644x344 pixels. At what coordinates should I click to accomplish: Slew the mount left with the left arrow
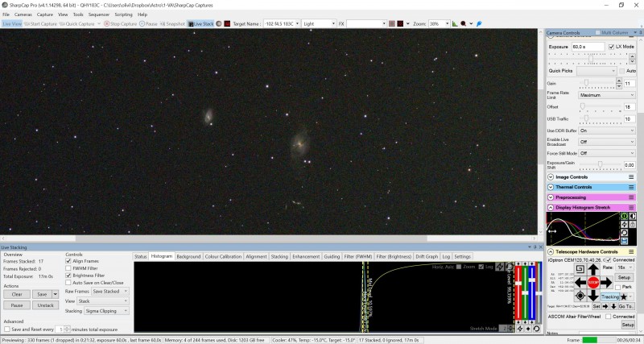tap(580, 283)
